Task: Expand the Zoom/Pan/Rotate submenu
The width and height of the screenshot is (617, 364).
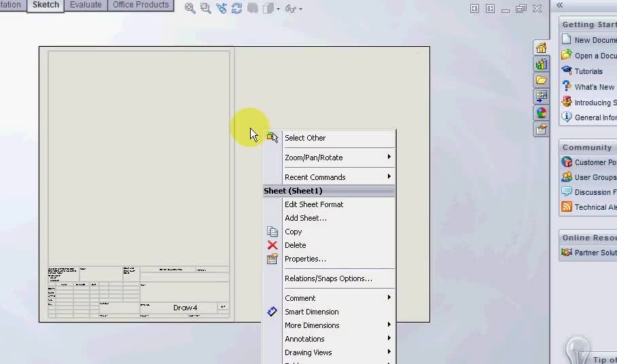Action: pyautogui.click(x=329, y=158)
